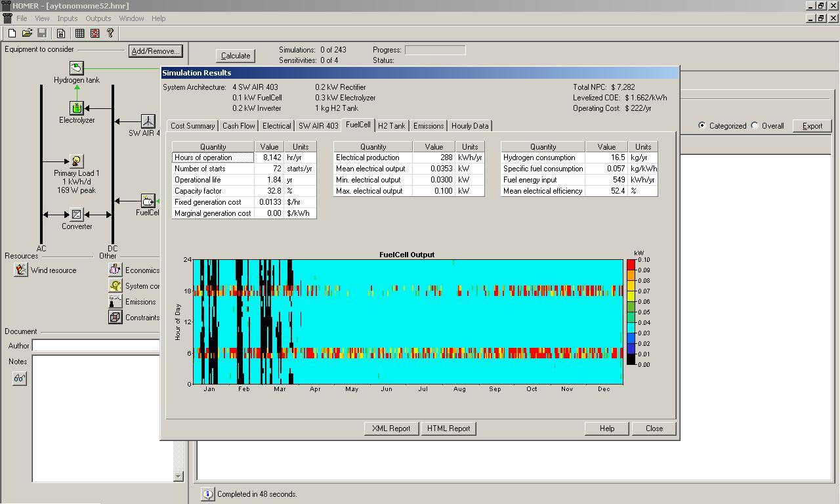This screenshot has width=840, height=504.
Task: Select the Electrical production row
Action: click(409, 157)
